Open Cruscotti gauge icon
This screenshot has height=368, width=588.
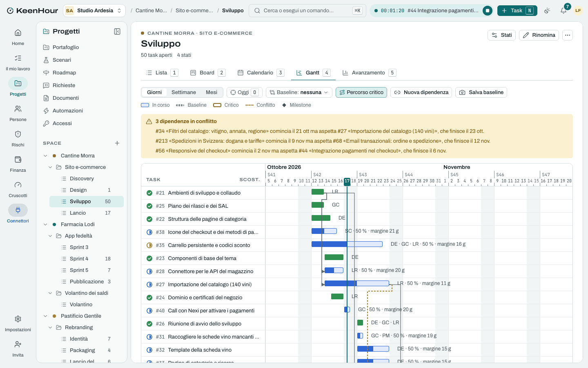[18, 189]
